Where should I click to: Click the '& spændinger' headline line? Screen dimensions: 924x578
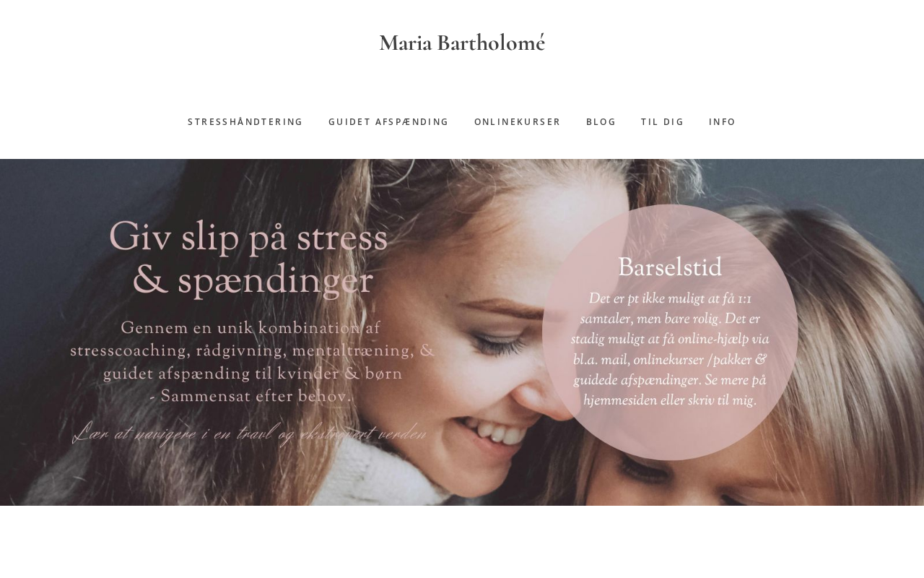click(253, 281)
